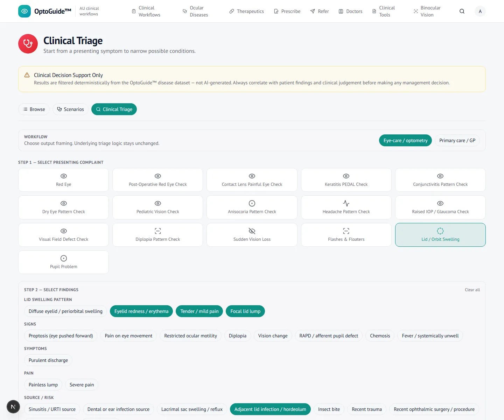Toggle the Diplopia finding chip
The width and height of the screenshot is (504, 420).
click(238, 336)
